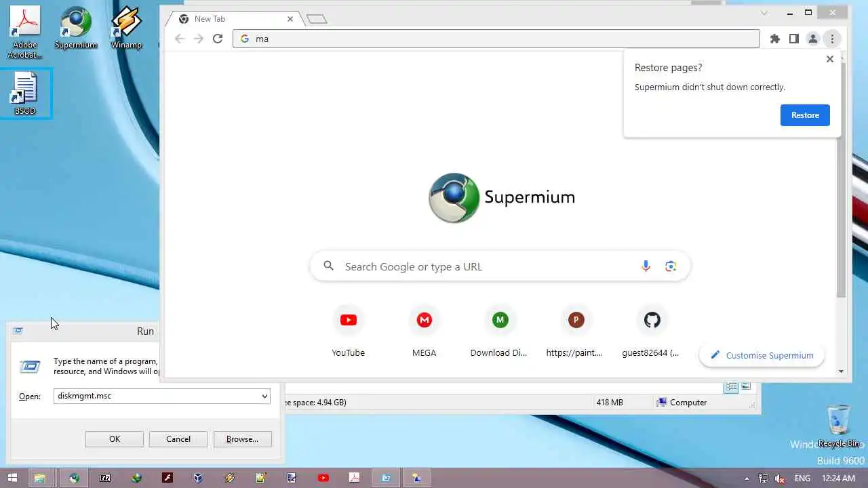Open File Explorer from taskbar
The width and height of the screenshot is (868, 488).
click(40, 478)
